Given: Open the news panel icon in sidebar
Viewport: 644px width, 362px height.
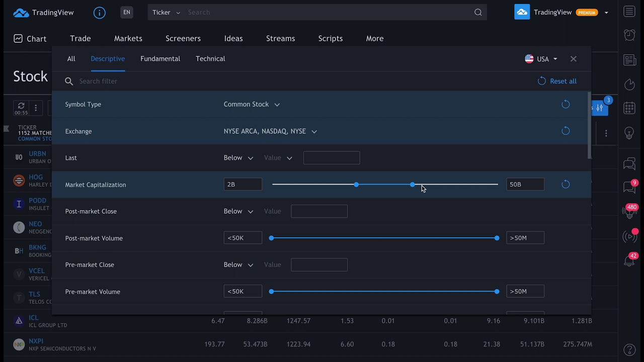Looking at the screenshot, I should pyautogui.click(x=629, y=60).
